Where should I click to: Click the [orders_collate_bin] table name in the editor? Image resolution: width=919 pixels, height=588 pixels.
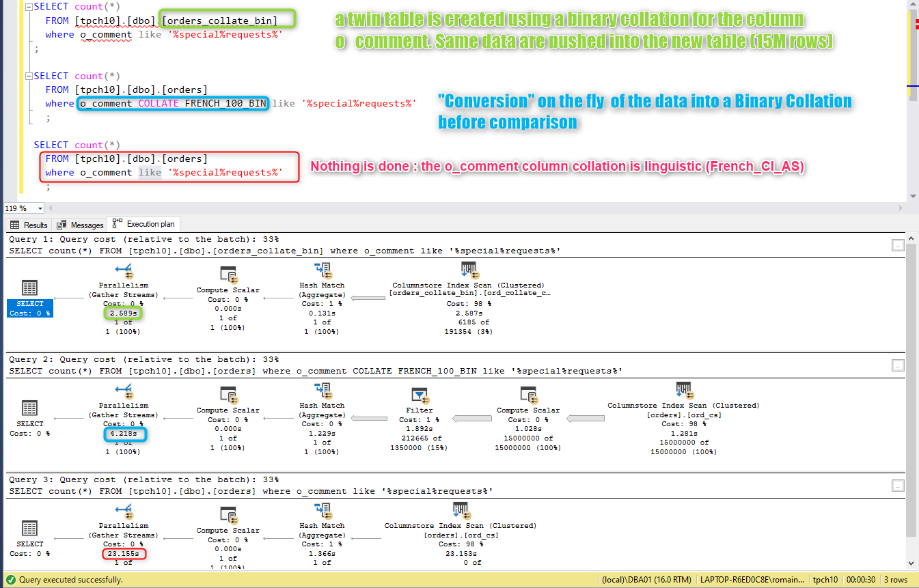(x=219, y=20)
